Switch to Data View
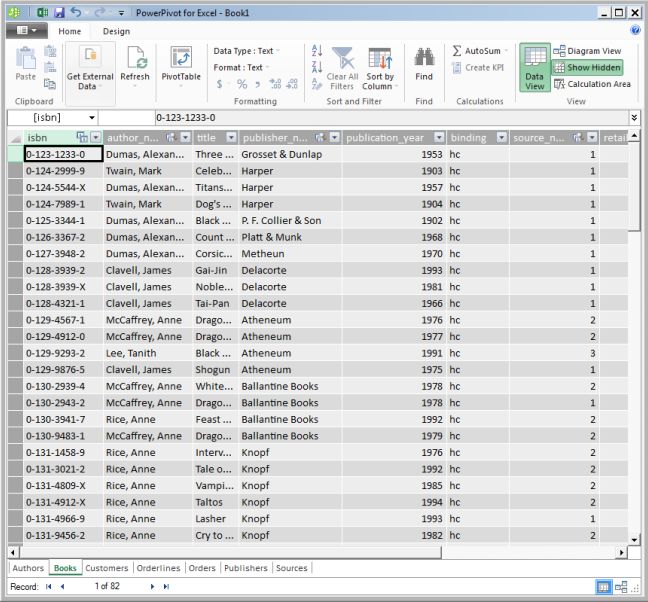 [x=535, y=67]
